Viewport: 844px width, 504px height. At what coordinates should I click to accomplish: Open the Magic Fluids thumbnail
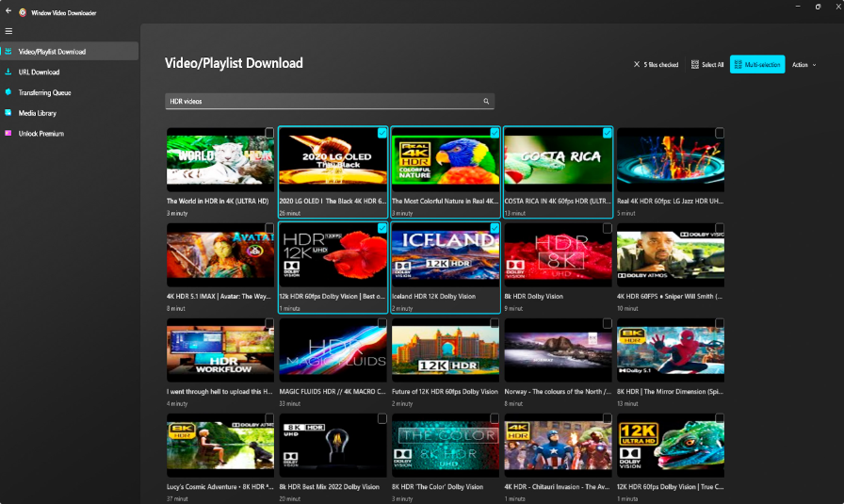pyautogui.click(x=333, y=350)
